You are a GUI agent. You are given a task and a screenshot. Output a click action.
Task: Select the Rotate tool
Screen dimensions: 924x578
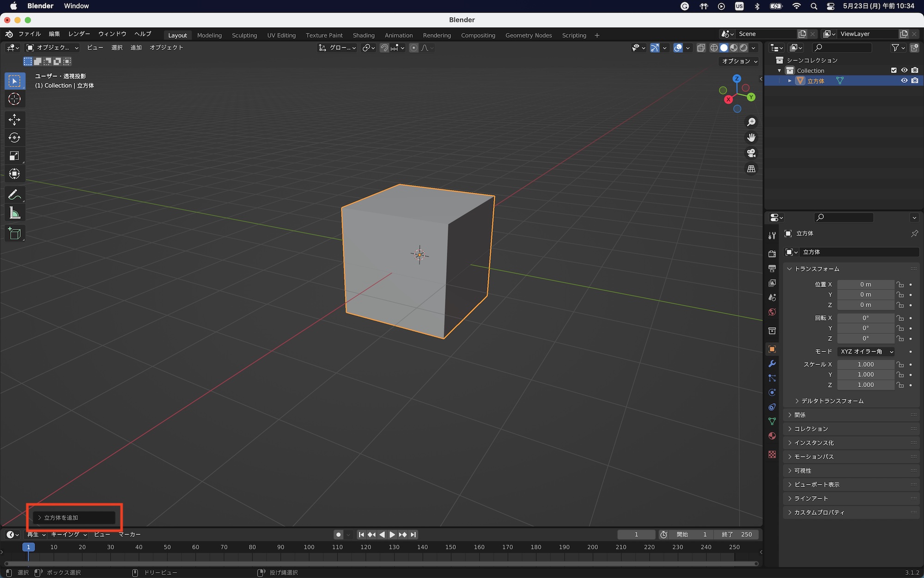pos(14,138)
